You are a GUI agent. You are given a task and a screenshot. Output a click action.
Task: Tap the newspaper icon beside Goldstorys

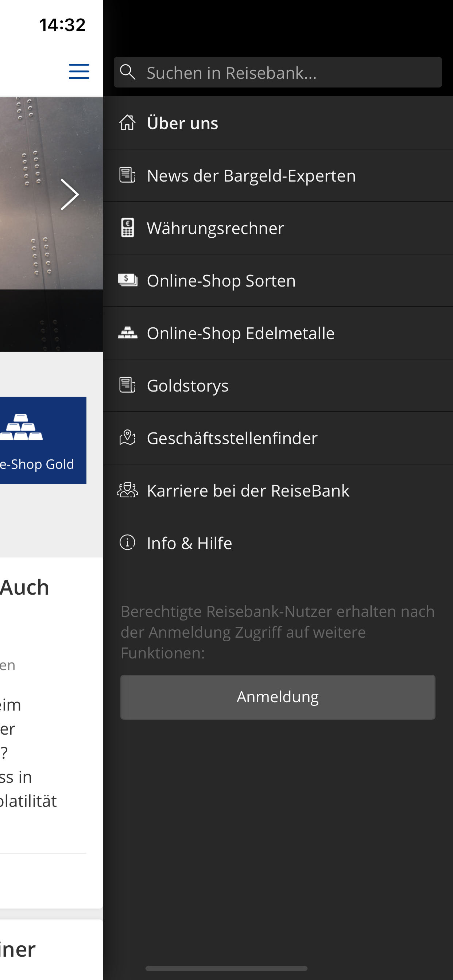pos(127,385)
